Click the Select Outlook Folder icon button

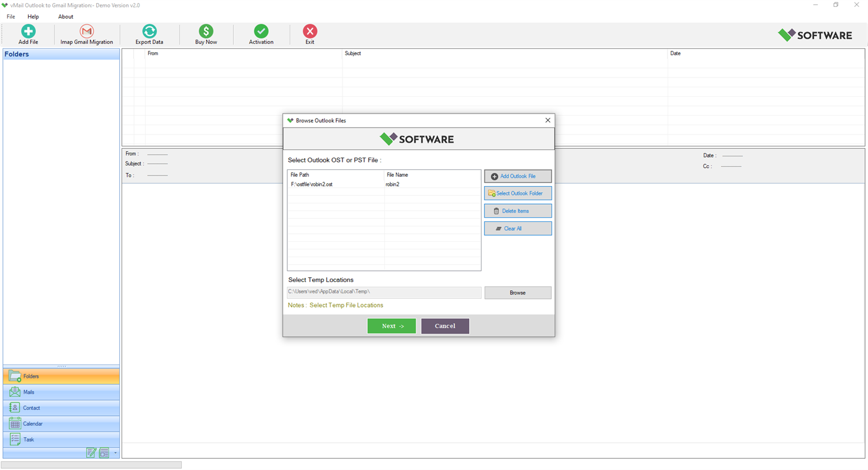(492, 193)
